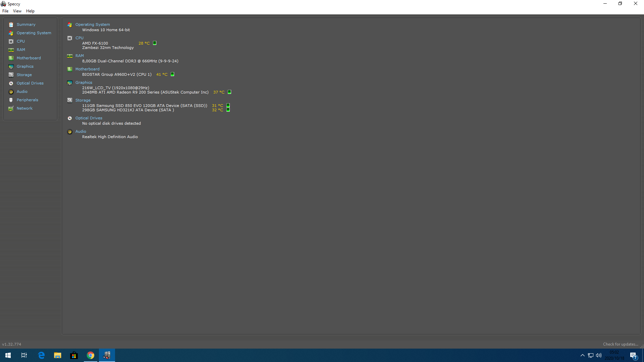The image size is (644, 362).
Task: Click the Check for updates link
Action: 620,344
